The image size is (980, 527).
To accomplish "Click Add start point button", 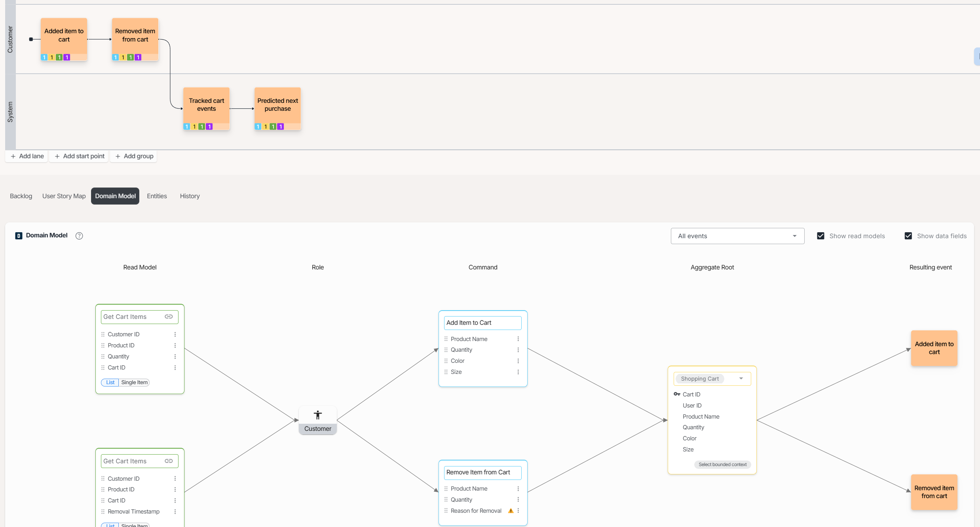I will [x=79, y=156].
